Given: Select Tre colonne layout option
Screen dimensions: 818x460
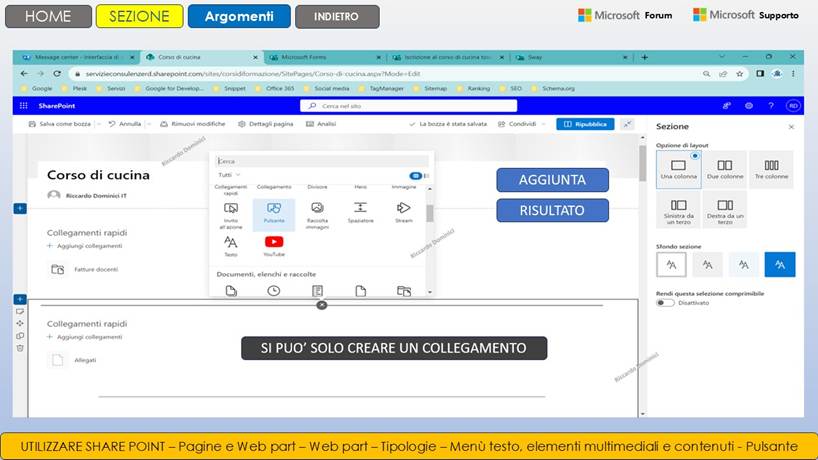Looking at the screenshot, I should tap(771, 169).
